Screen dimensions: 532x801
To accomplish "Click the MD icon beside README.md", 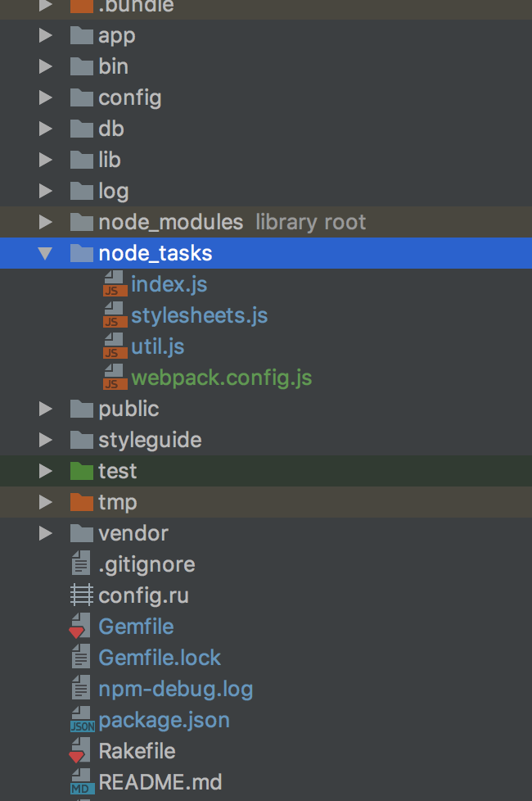I will [82, 782].
